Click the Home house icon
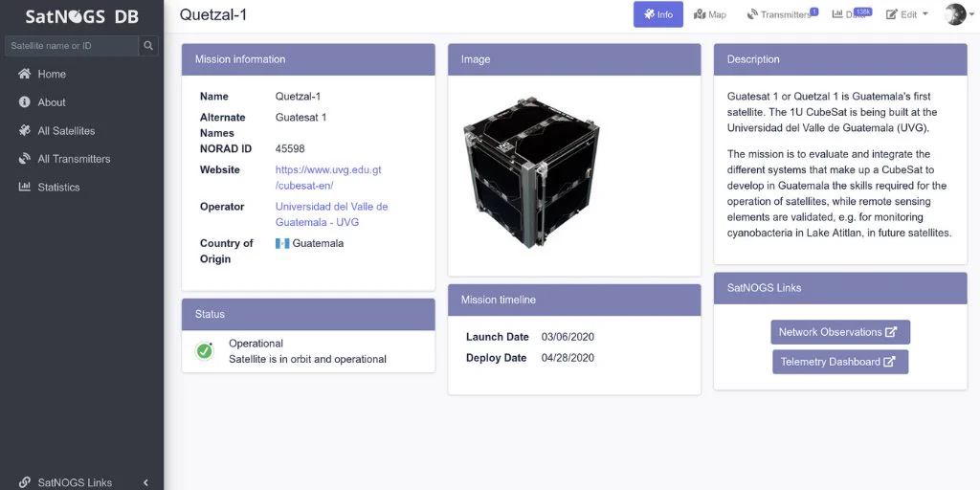The height and width of the screenshot is (490, 980). [24, 73]
